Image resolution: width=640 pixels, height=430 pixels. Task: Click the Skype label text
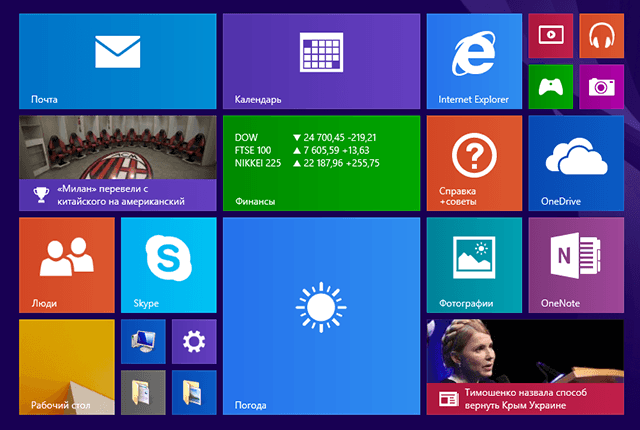pos(146,304)
